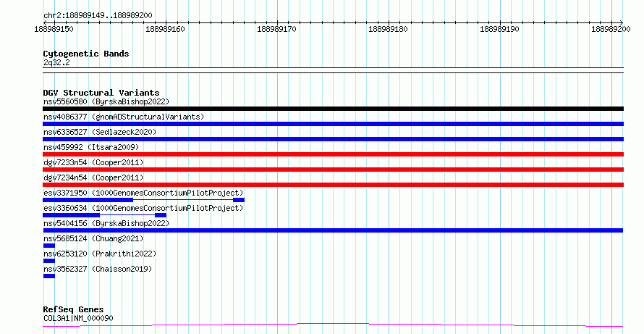This screenshot has height=334, width=644.
Task: Open nsv4086377 (gnomADStructuralVariants) label
Action: pos(124,117)
